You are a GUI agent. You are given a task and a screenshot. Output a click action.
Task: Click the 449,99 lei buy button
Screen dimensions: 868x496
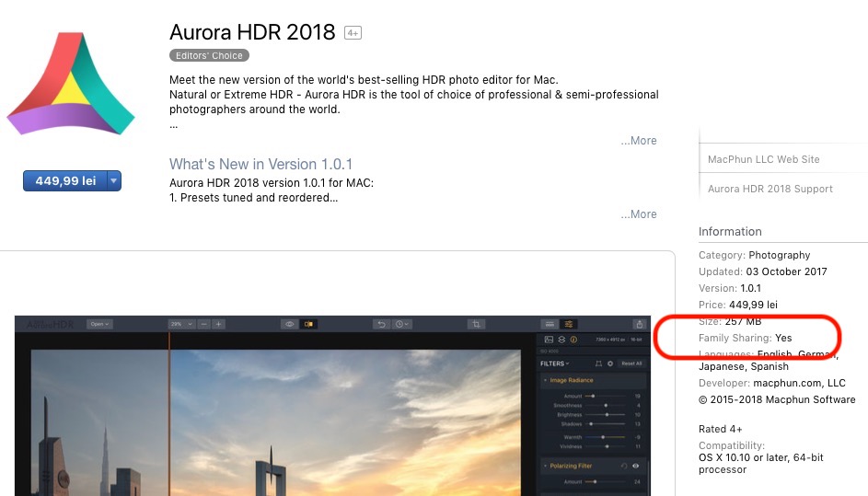pos(65,181)
